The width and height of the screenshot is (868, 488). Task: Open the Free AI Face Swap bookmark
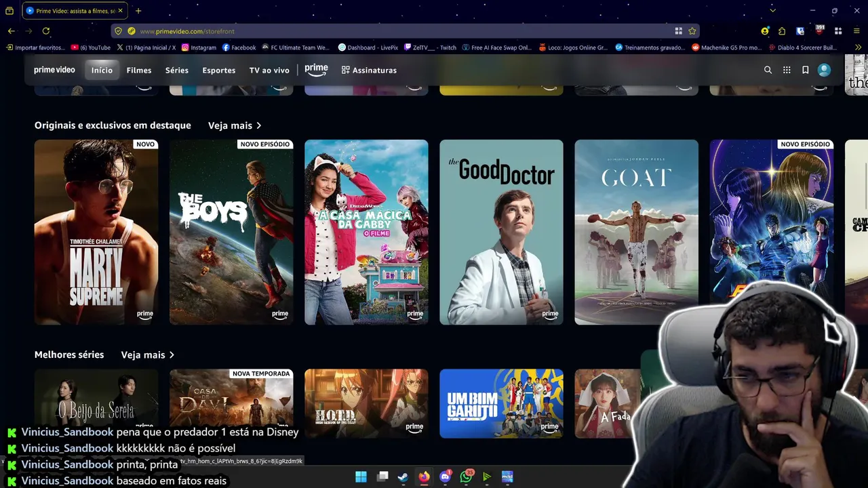click(x=497, y=47)
